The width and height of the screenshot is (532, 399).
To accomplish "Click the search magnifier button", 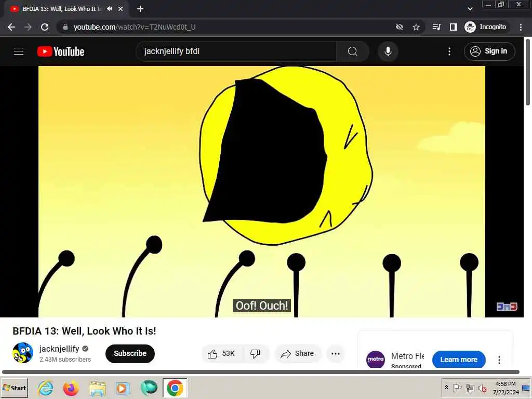I will point(353,51).
